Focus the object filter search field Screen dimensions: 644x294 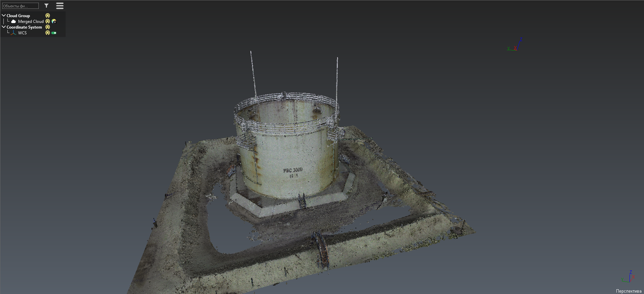click(20, 6)
